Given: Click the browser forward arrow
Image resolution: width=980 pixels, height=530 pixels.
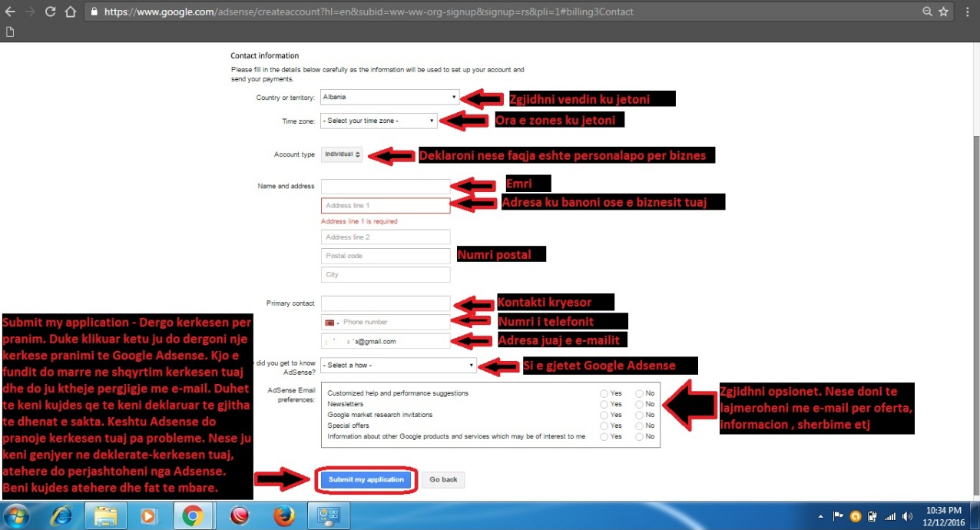Looking at the screenshot, I should (31, 12).
